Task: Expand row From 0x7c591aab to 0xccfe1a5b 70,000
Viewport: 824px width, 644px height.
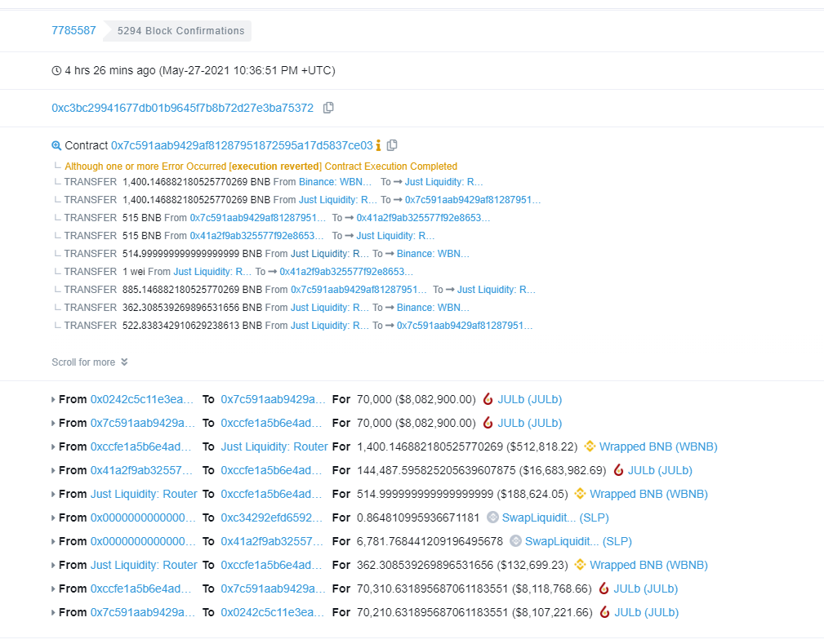Action: pyautogui.click(x=53, y=424)
